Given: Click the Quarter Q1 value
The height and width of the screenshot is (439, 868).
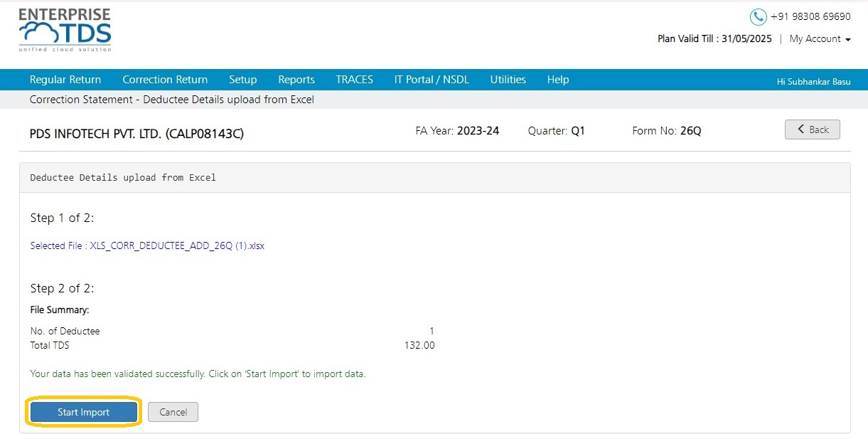Looking at the screenshot, I should tap(578, 131).
